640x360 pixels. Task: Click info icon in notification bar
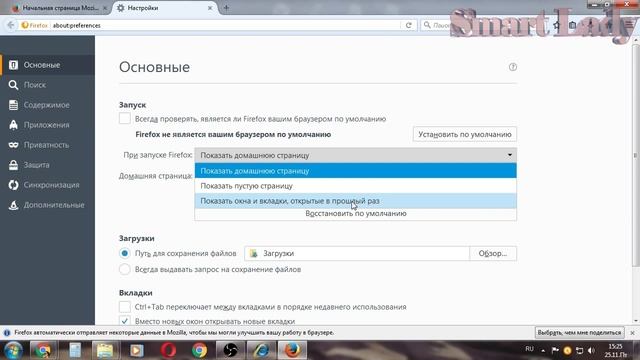(7, 333)
